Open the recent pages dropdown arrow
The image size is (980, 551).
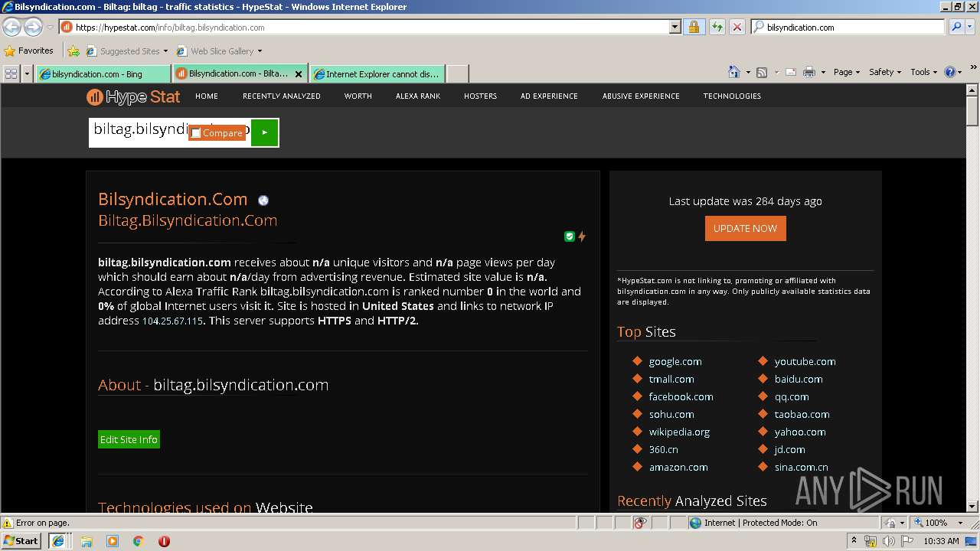pyautogui.click(x=50, y=28)
